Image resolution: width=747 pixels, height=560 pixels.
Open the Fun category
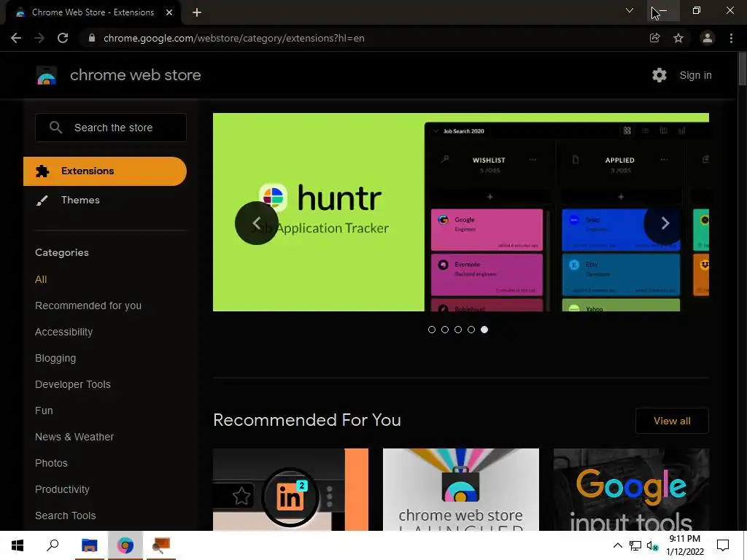point(44,411)
